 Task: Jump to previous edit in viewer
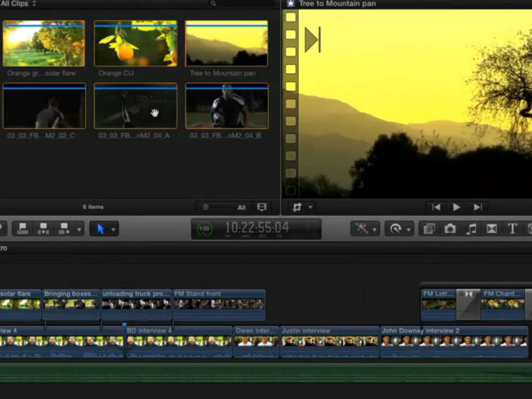pos(436,207)
